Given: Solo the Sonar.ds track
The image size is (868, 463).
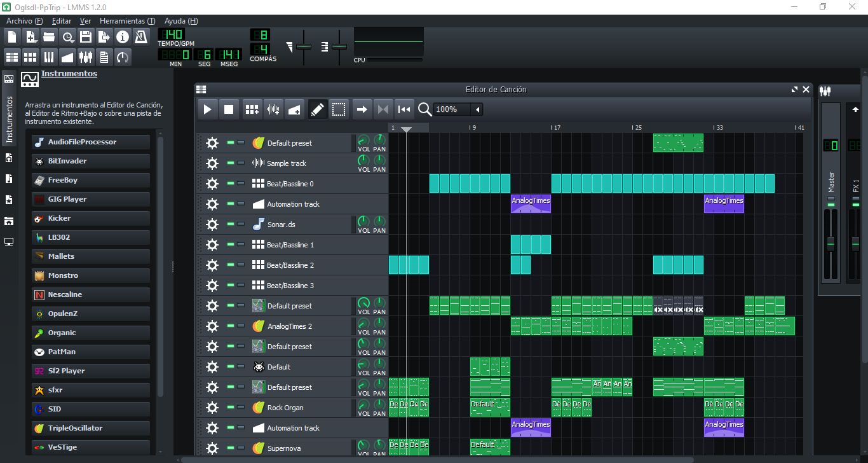Looking at the screenshot, I should tap(241, 225).
